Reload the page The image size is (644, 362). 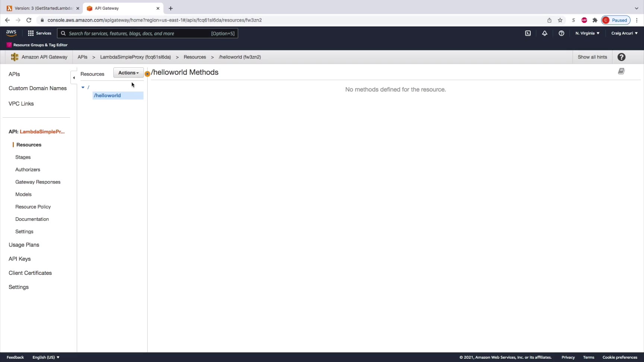pyautogui.click(x=29, y=20)
